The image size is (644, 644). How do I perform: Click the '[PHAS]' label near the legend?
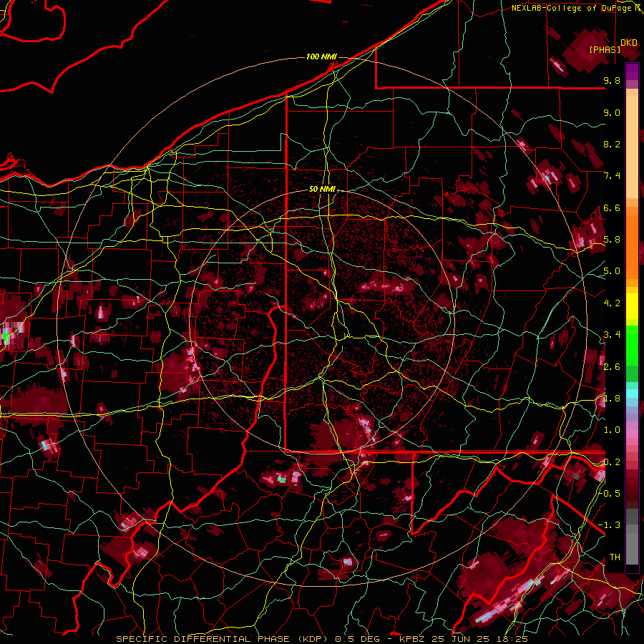click(605, 49)
